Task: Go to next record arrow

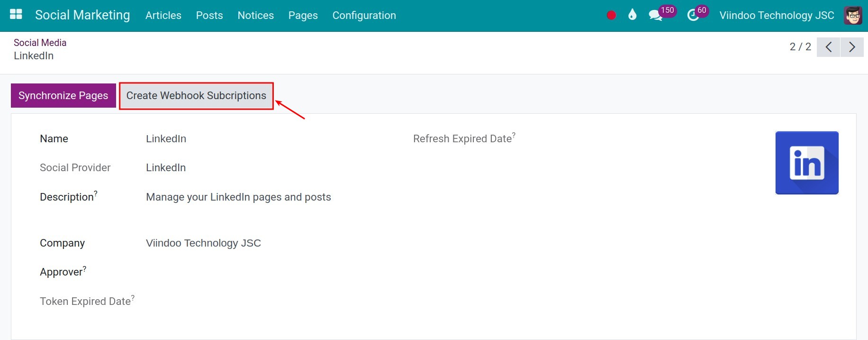Action: (x=852, y=47)
